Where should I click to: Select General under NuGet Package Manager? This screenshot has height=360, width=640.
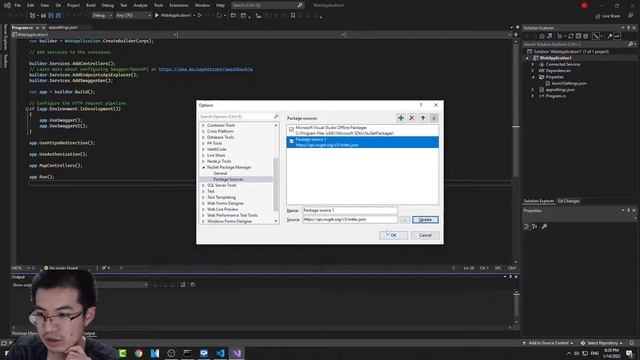(220, 173)
